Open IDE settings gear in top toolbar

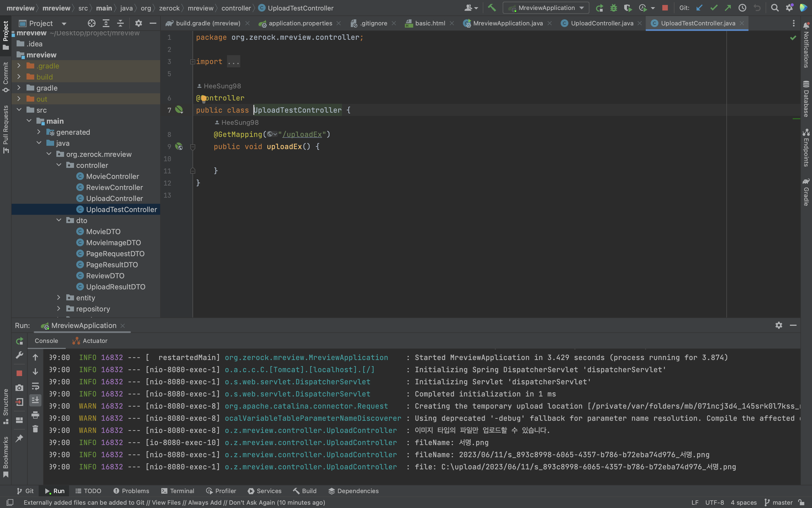pos(789,8)
